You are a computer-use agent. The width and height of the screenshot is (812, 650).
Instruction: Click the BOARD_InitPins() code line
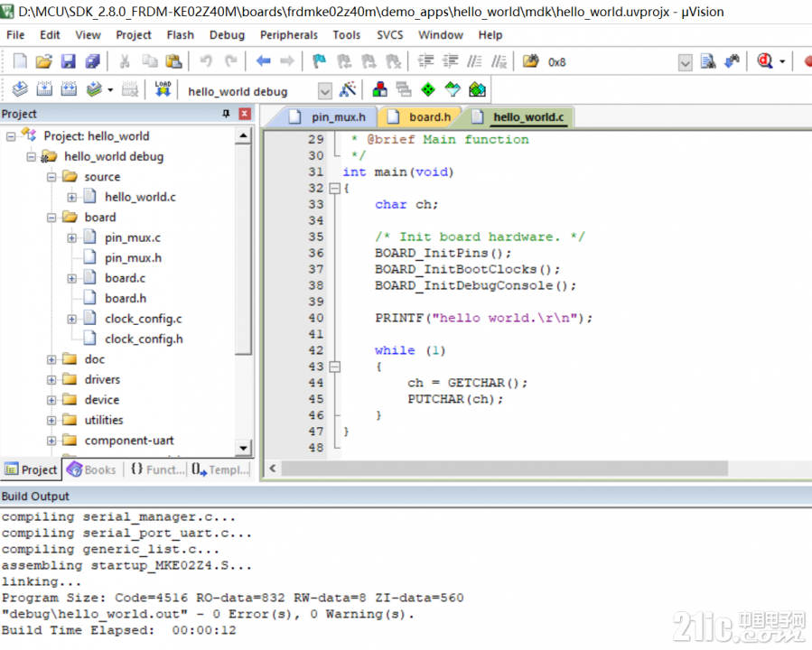443,253
